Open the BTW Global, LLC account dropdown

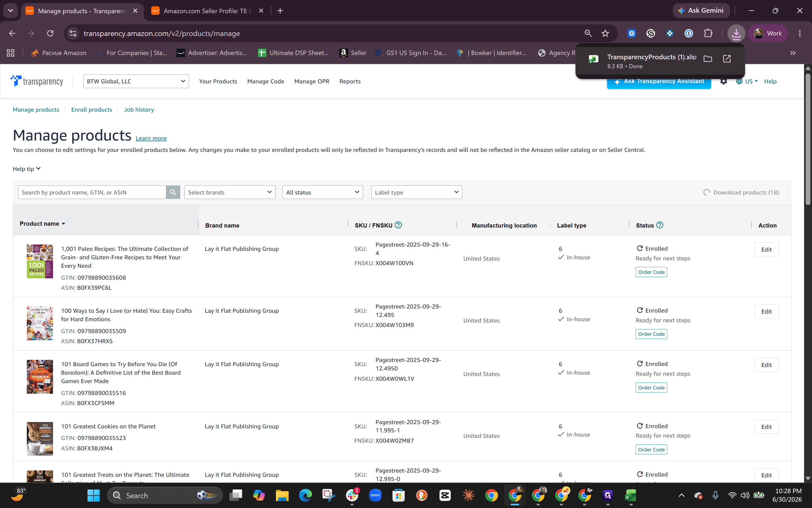point(136,81)
